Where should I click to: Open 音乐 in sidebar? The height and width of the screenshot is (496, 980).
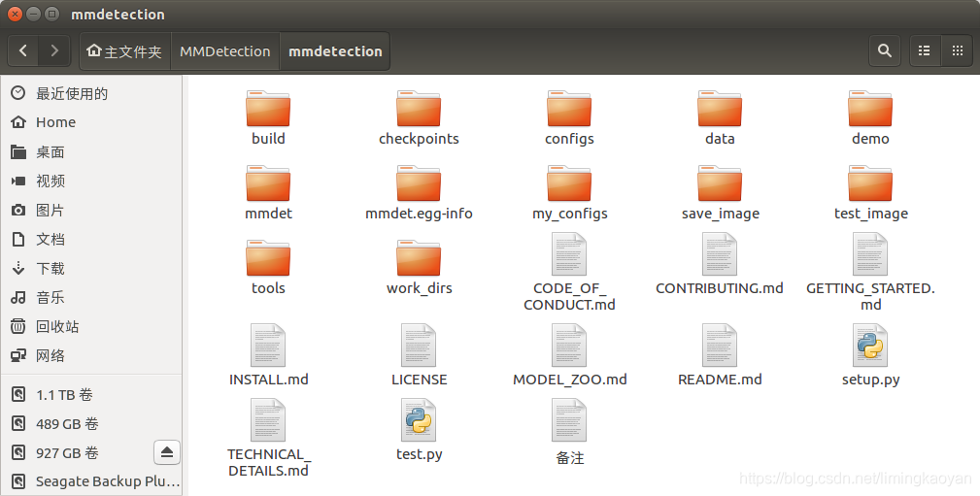(91, 297)
